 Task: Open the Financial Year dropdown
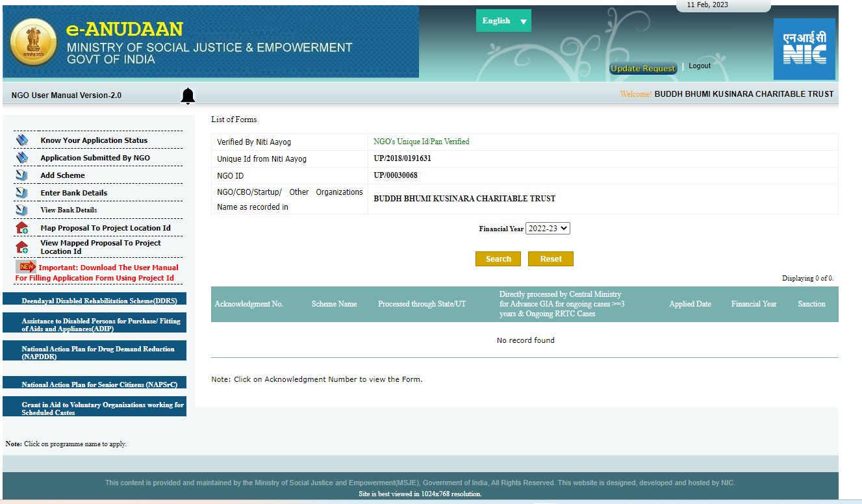[549, 228]
